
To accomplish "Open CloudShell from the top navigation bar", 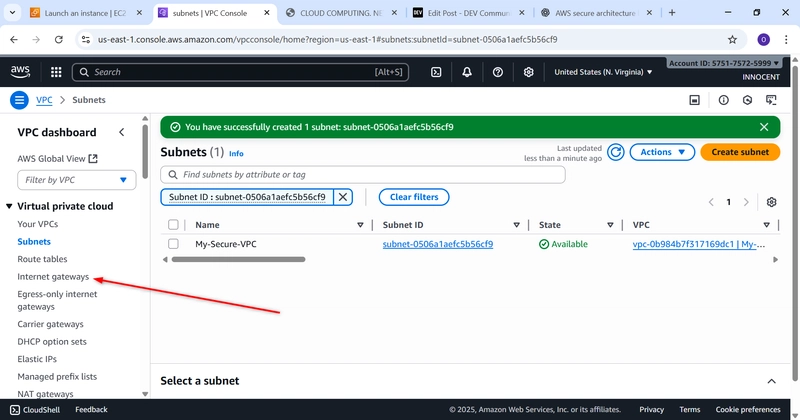I will pos(436,72).
